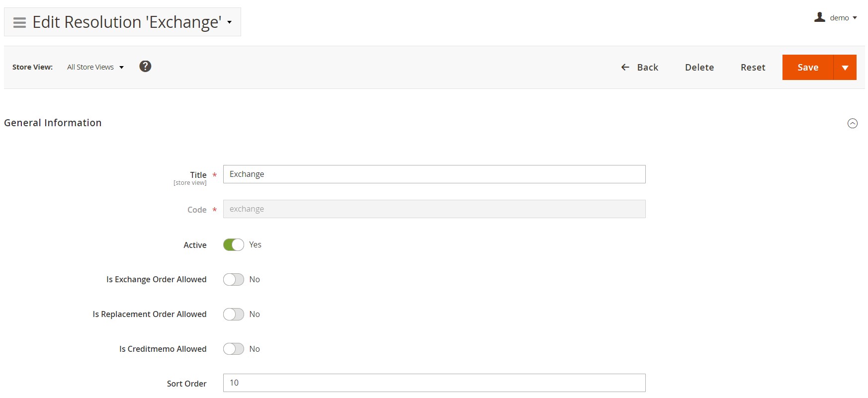This screenshot has height=398, width=868.
Task: Open the All Store Views dropdown
Action: pyautogui.click(x=95, y=67)
